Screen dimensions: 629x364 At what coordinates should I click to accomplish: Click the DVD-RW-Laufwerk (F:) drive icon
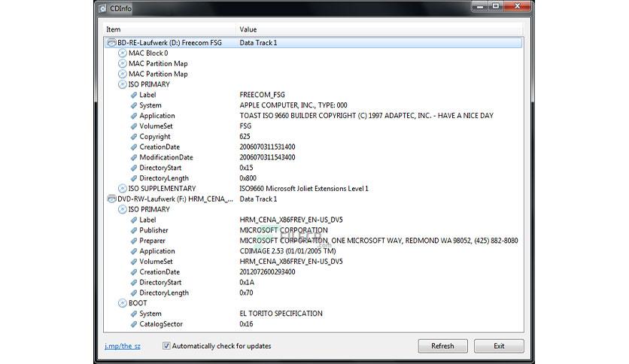point(111,199)
